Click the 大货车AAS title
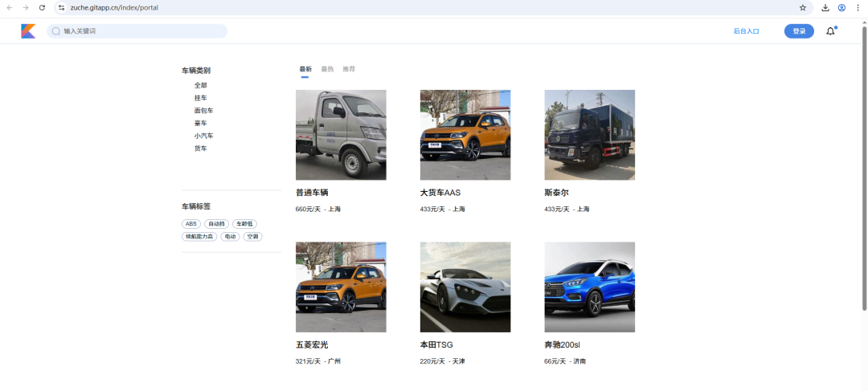This screenshot has height=391, width=868. 440,193
